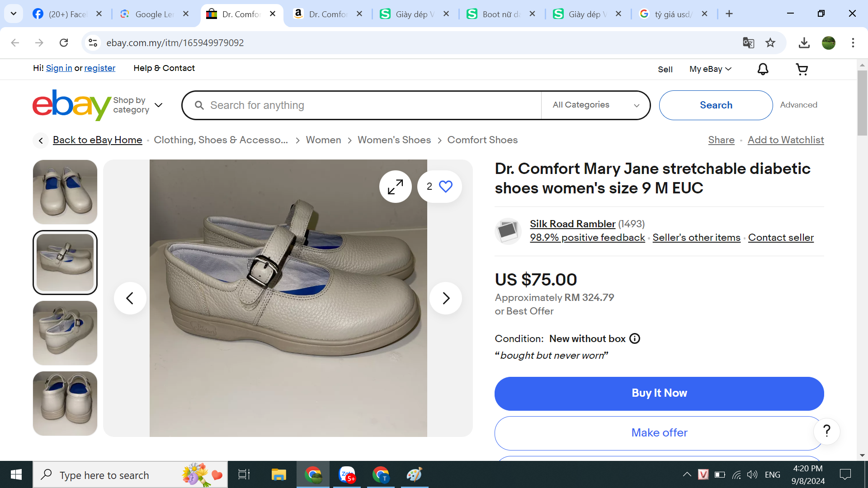Toggle the heart to watch this item
868x488 pixels.
[446, 187]
